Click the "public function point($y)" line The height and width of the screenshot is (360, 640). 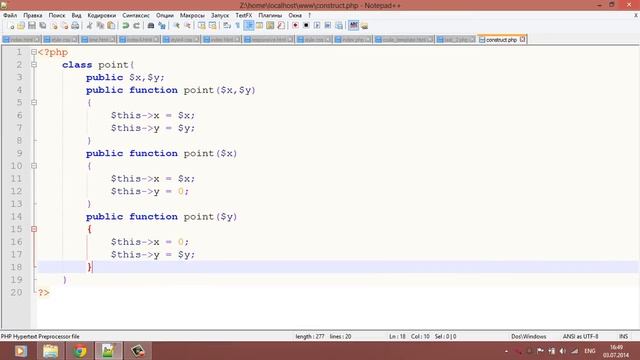[162, 217]
